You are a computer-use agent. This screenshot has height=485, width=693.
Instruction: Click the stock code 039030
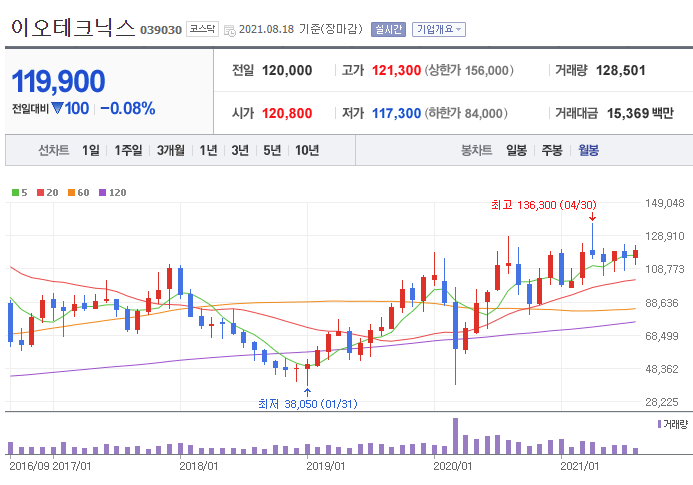coord(161,30)
